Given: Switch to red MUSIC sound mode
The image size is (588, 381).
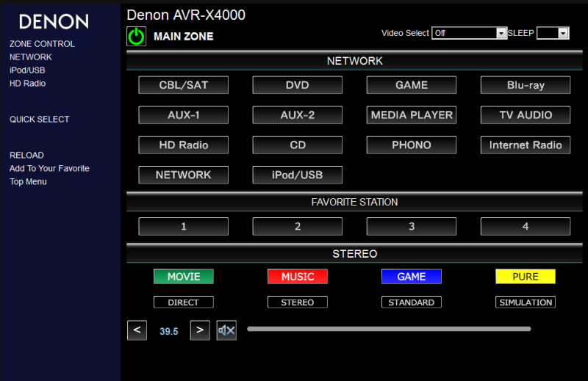Looking at the screenshot, I should pyautogui.click(x=298, y=277).
